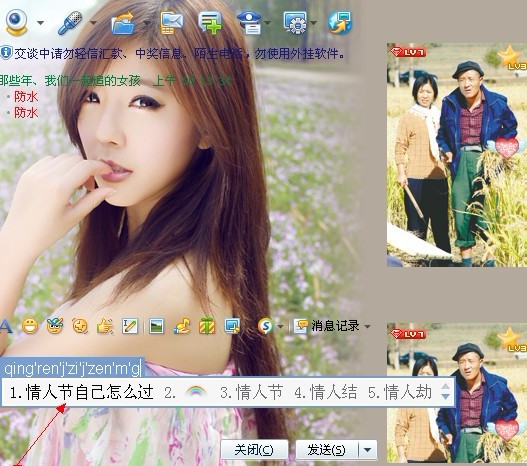Click the 发送(S) send button
This screenshot has width=527, height=466.
point(327,450)
